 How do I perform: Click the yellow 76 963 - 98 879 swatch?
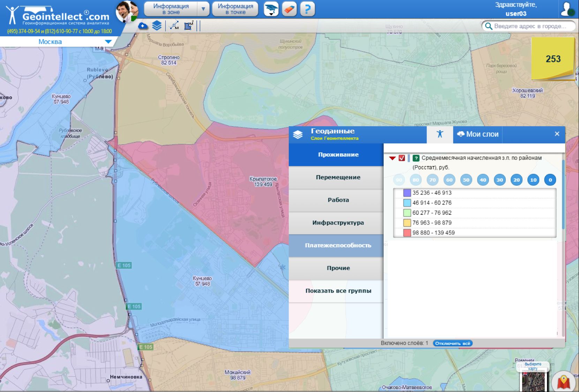[x=407, y=223]
